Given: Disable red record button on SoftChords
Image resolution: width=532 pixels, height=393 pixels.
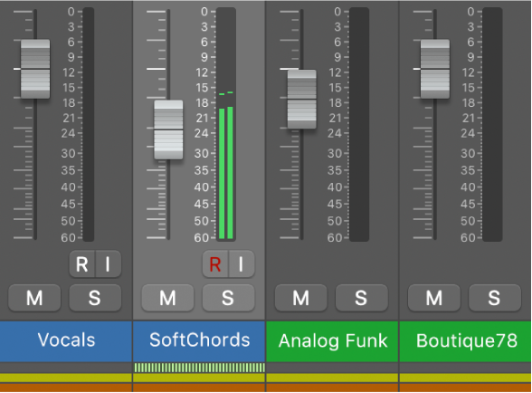Looking at the screenshot, I should point(215,264).
